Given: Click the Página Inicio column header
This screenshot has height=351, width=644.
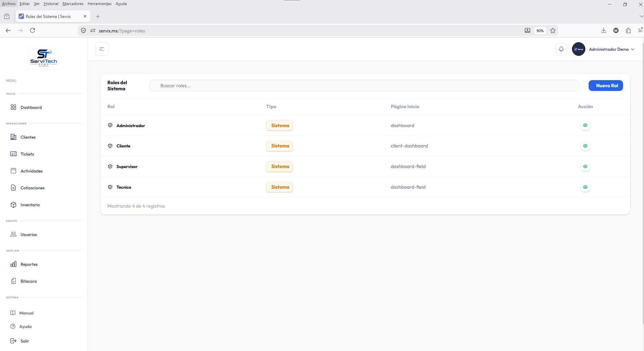Looking at the screenshot, I should click(x=405, y=107).
